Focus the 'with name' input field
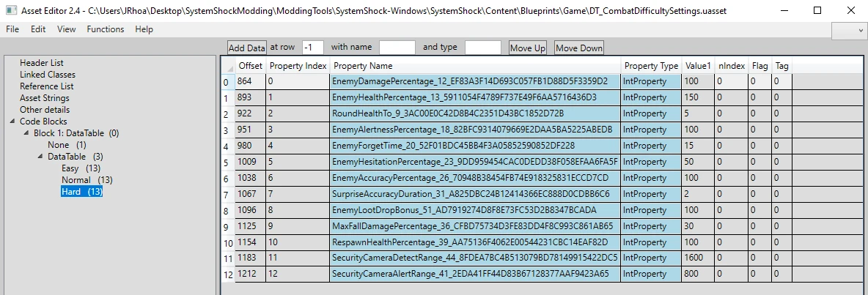Screen dimensions: 868x295 pos(397,48)
